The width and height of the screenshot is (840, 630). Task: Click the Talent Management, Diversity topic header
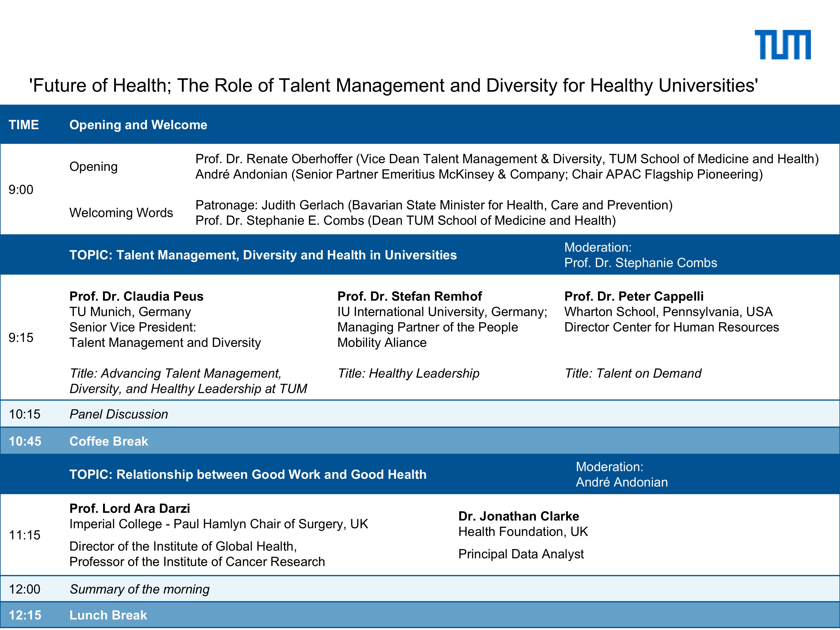point(263,255)
